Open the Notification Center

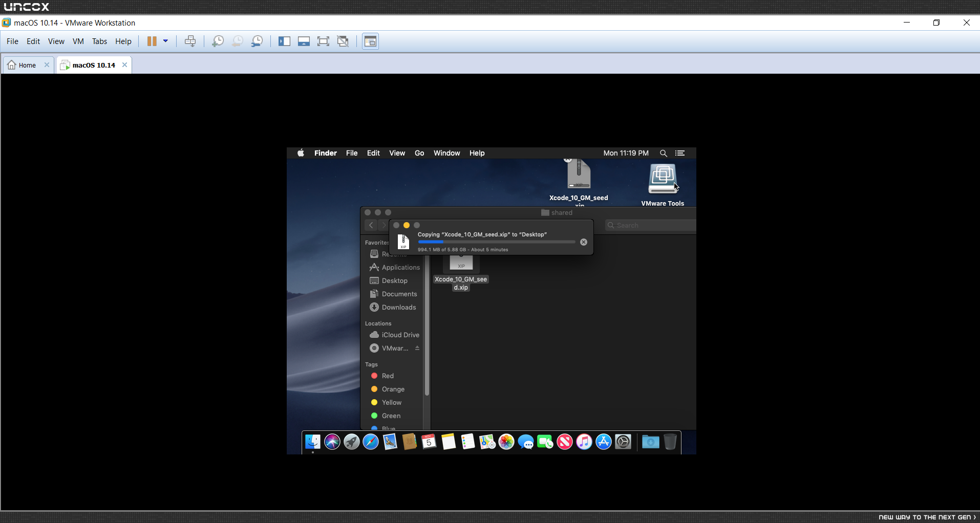point(680,153)
